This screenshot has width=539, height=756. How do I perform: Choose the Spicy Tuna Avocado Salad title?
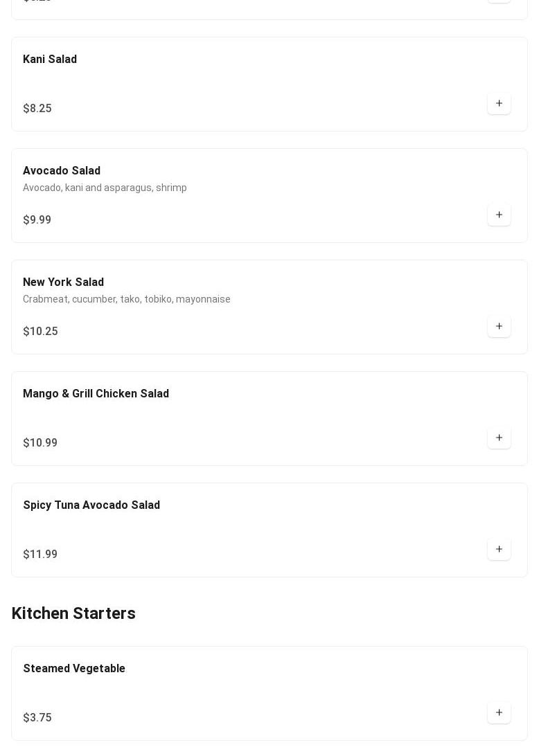pos(91,505)
